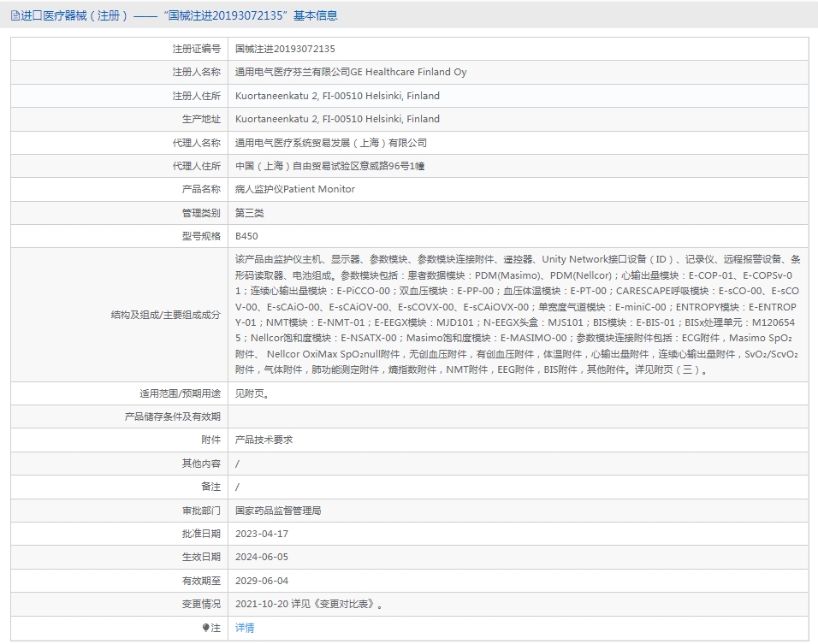Click the 产品名称 label
Screen dimensions: 818x644
[x=201, y=189]
